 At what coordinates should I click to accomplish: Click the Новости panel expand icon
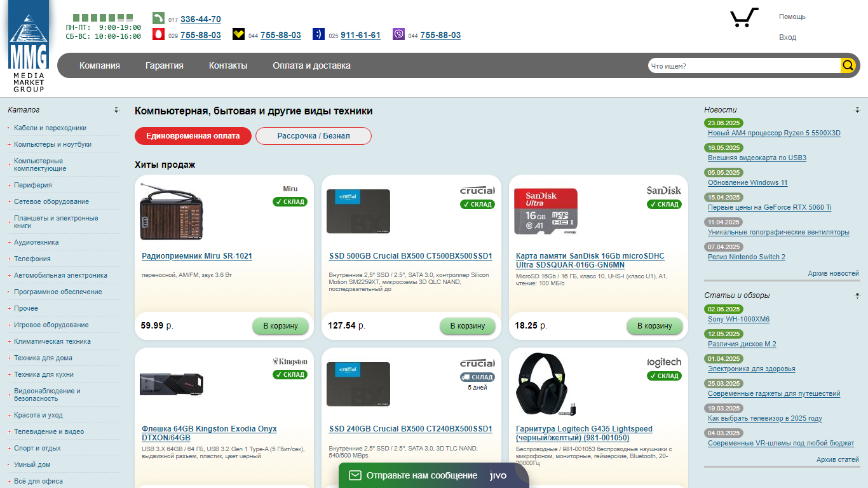coord(857,110)
